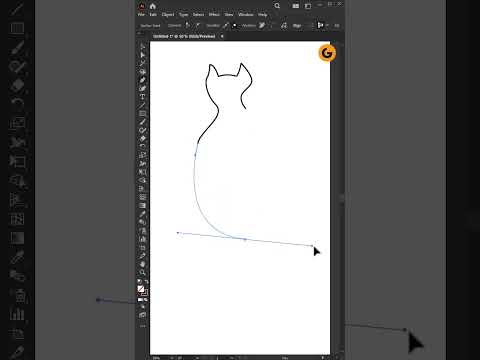Go to the Illustrator Home screen
This screenshot has height=360, width=480.
pos(153,6)
